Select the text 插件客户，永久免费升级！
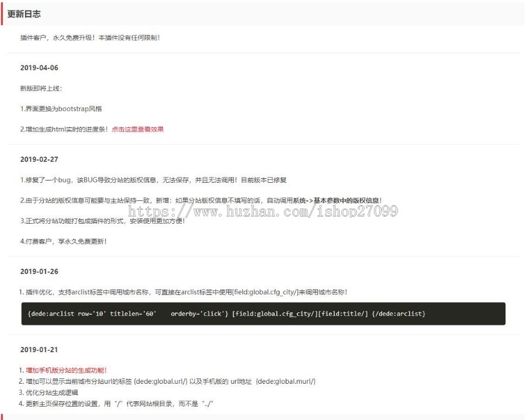The image size is (526, 420). point(58,38)
